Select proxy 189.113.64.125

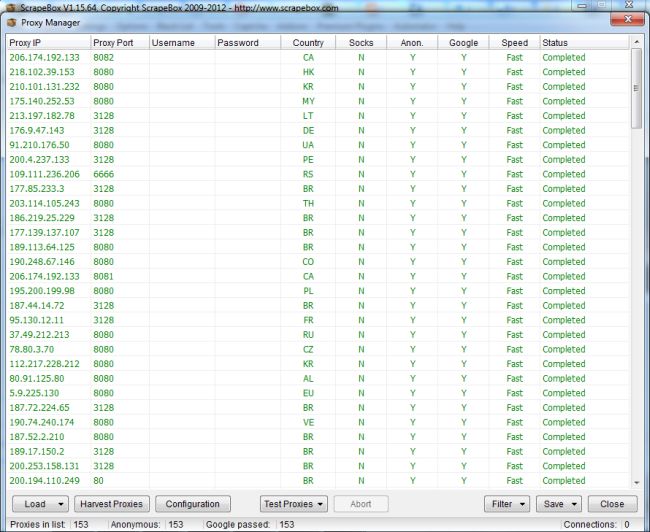point(42,247)
